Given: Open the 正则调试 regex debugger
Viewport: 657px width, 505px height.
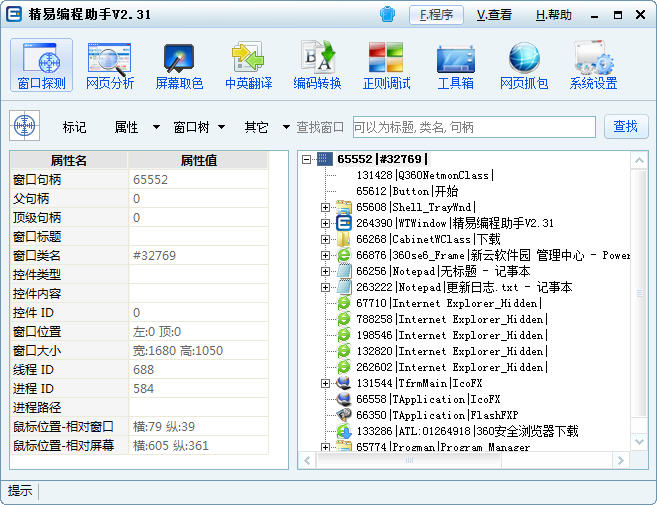Looking at the screenshot, I should [386, 65].
